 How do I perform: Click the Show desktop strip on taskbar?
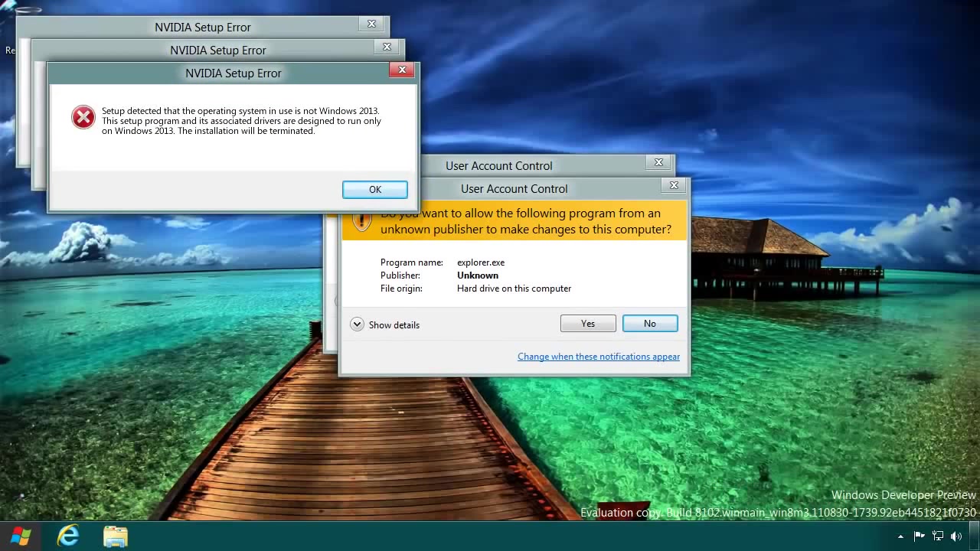point(976,536)
